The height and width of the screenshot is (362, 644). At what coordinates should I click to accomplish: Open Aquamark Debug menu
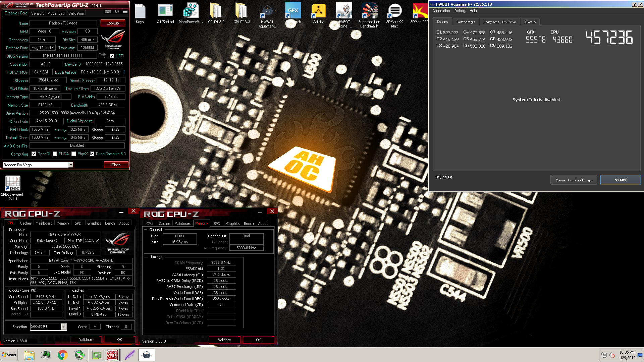pyautogui.click(x=460, y=11)
